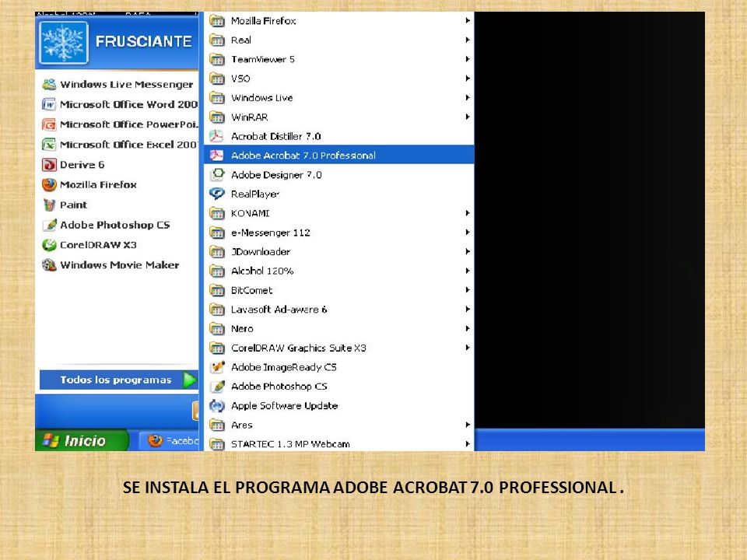The image size is (747, 560).
Task: Click the RealPlayer icon
Action: point(217,194)
